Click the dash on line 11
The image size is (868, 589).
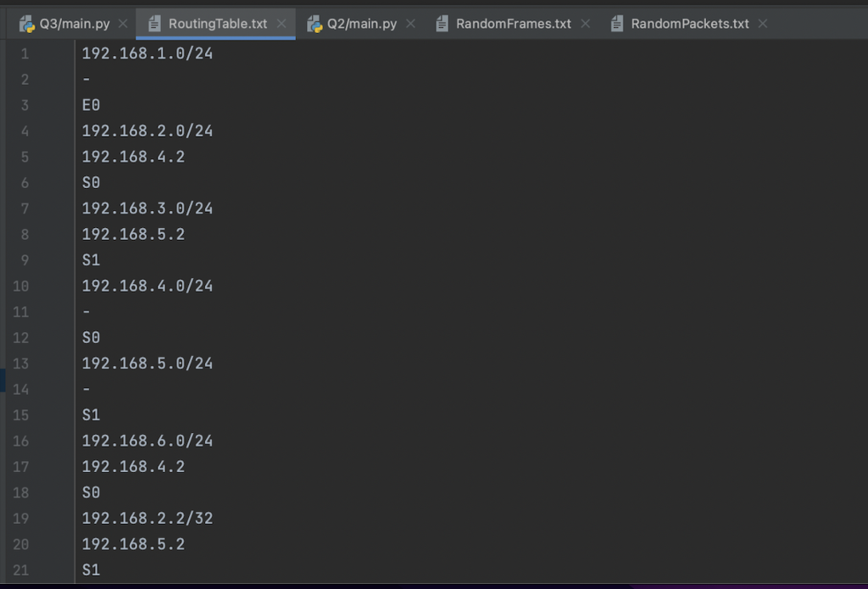86,312
